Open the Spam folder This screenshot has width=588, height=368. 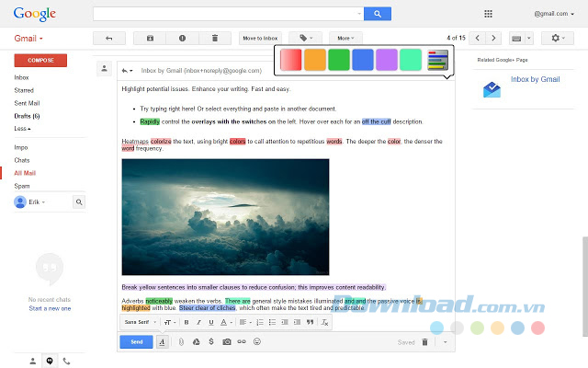pos(22,186)
